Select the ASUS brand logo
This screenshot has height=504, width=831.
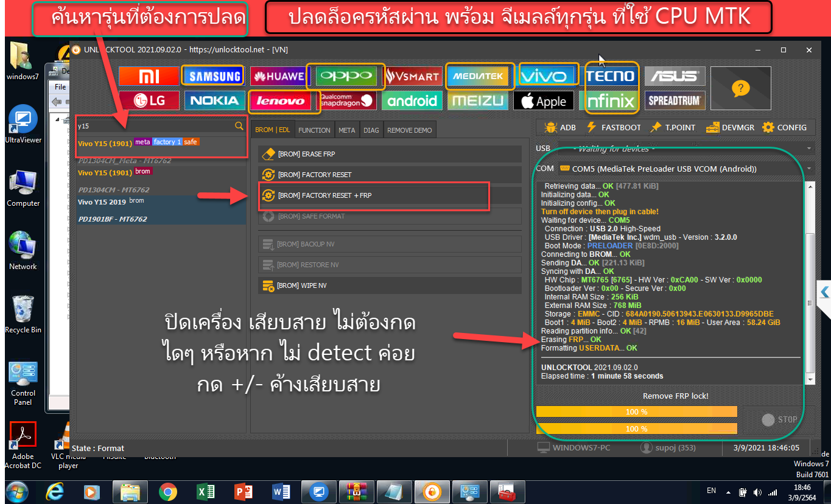(675, 76)
